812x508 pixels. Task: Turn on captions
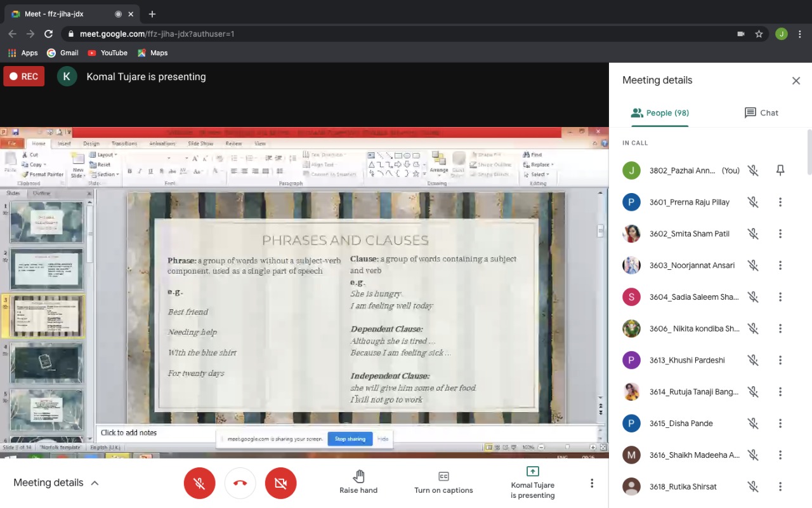coord(443,482)
